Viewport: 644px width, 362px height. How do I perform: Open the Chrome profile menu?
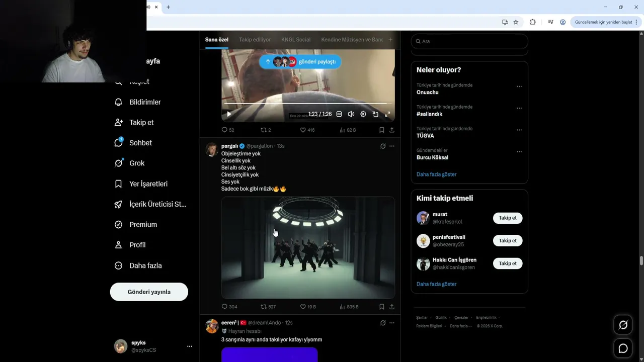[563, 22]
